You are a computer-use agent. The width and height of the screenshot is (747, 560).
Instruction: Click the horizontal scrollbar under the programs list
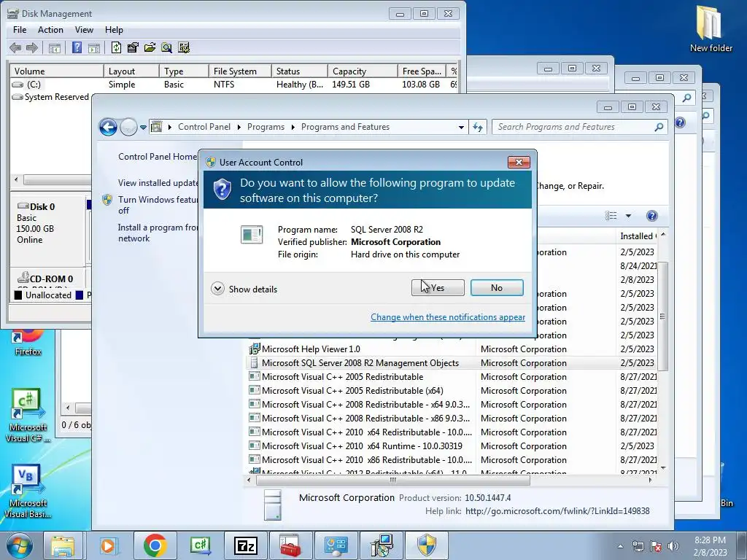(x=393, y=480)
